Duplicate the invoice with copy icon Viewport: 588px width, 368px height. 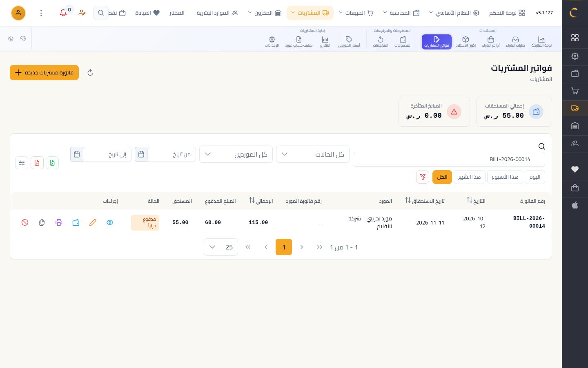pos(42,222)
